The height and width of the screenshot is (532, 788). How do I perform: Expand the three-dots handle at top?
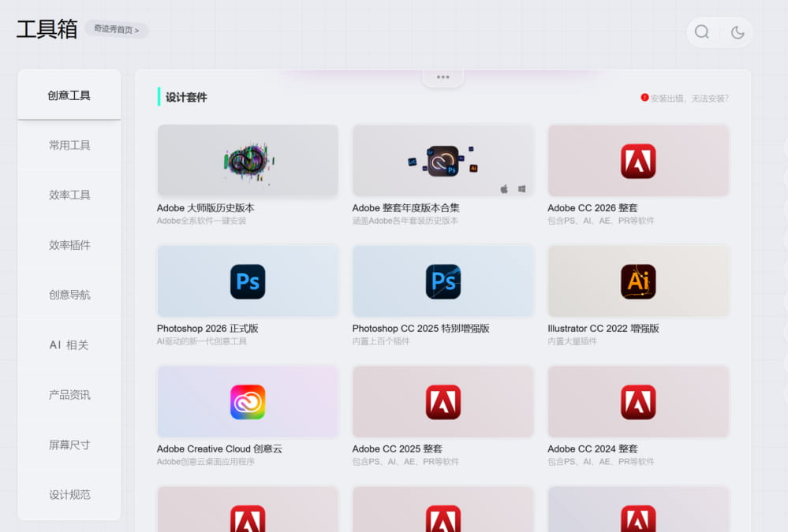click(443, 77)
